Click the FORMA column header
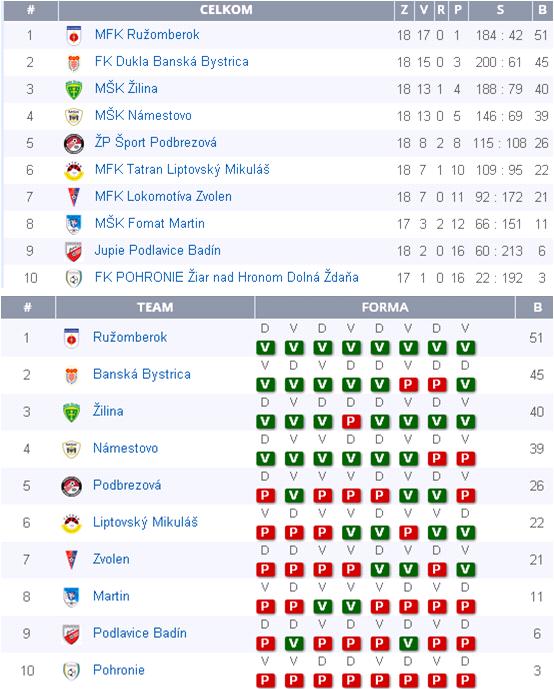This screenshot has height=689, width=554. coord(385,307)
